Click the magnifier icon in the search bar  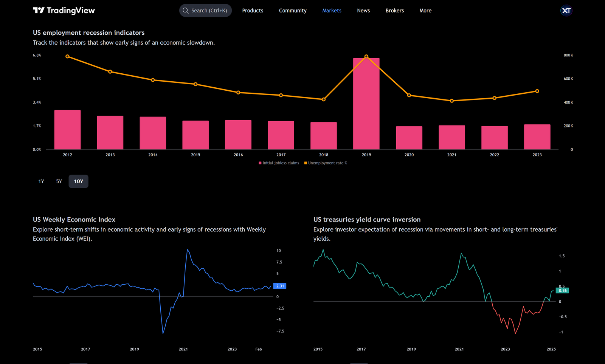point(186,10)
